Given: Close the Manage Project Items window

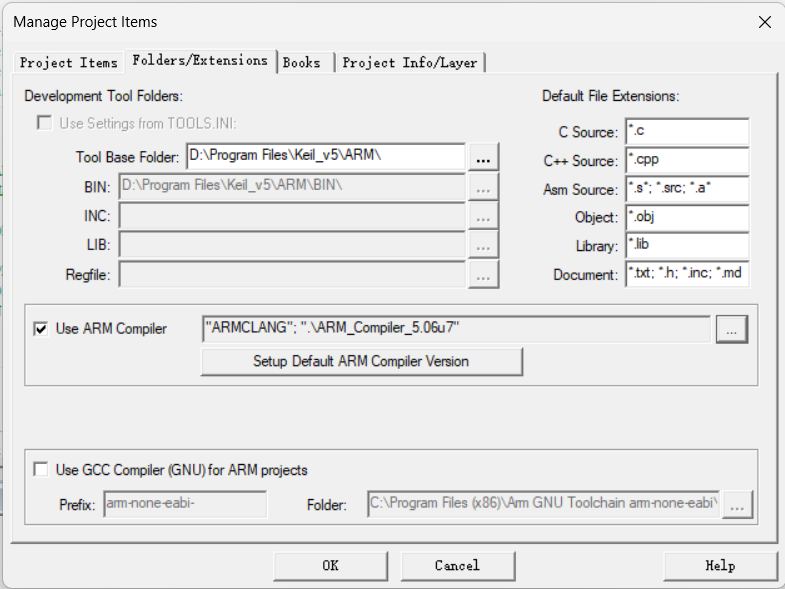Looking at the screenshot, I should click(764, 22).
